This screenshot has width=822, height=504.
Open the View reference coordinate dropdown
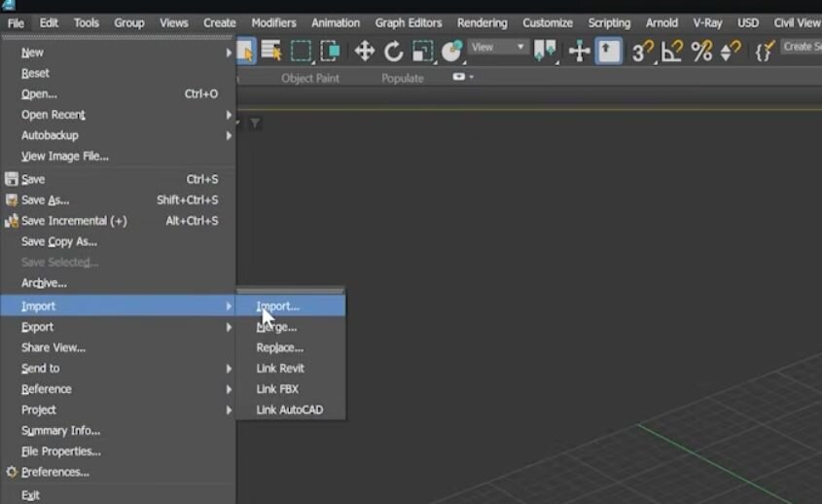point(497,48)
